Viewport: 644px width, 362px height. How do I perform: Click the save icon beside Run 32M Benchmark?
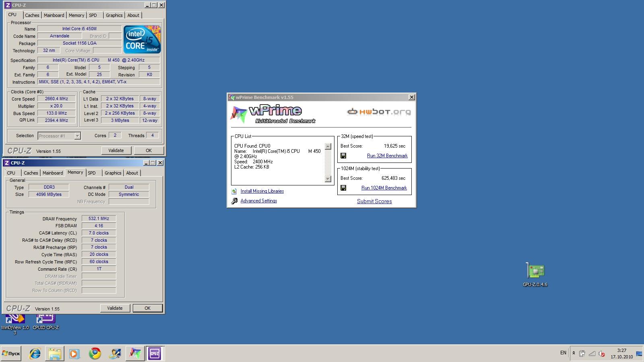coord(343,156)
